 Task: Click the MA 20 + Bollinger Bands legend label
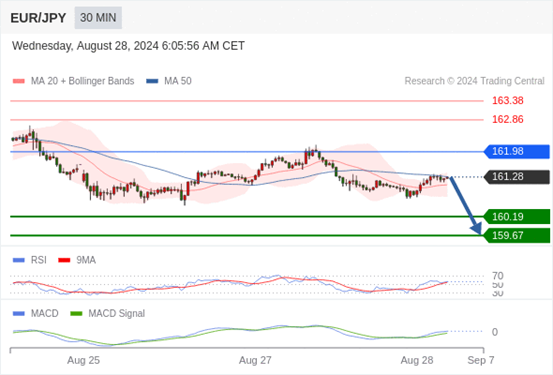(83, 81)
